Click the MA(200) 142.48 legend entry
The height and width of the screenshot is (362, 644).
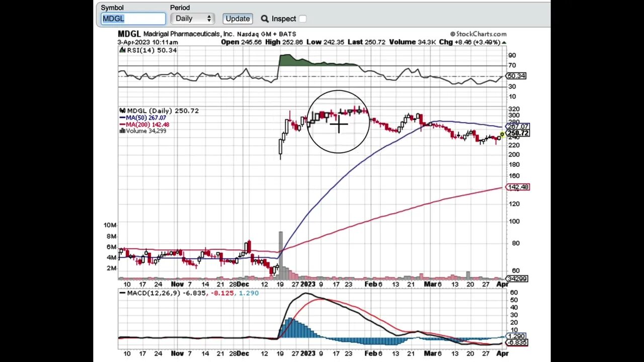click(144, 124)
